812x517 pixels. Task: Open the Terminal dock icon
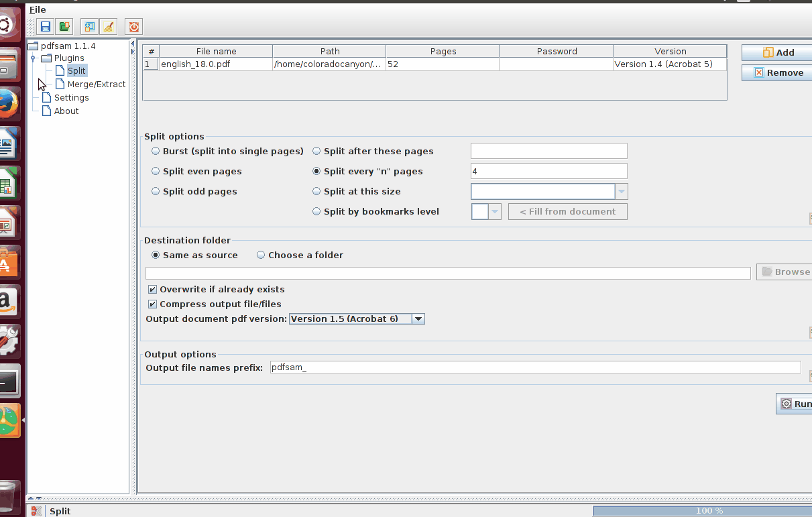coord(8,381)
